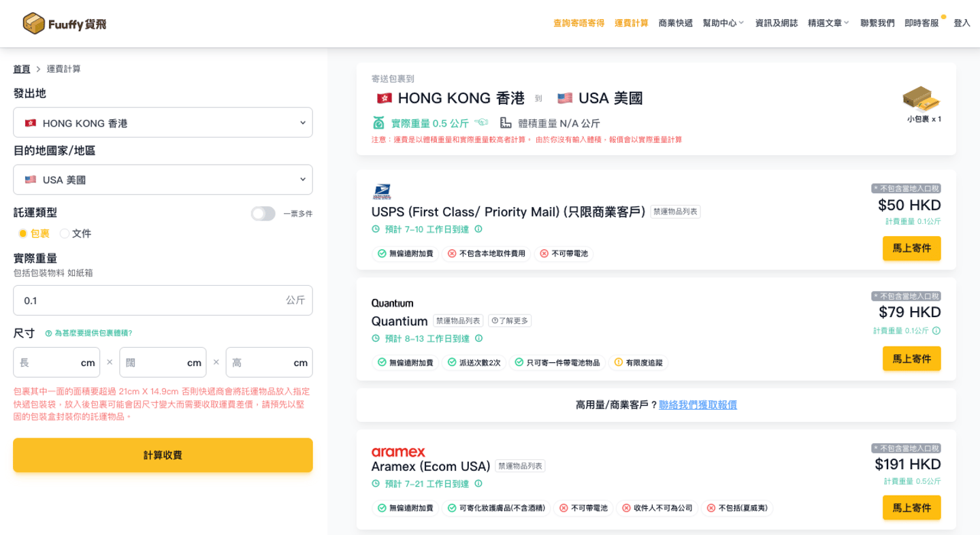Screen dimensions: 980x535
Task: Click the USPS eagle logo icon
Action: (x=382, y=192)
